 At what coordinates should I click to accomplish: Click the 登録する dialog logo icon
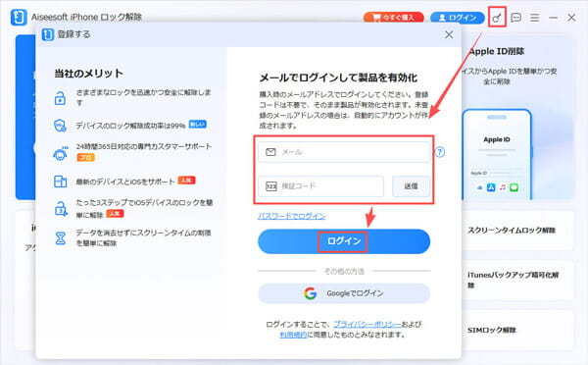click(48, 34)
